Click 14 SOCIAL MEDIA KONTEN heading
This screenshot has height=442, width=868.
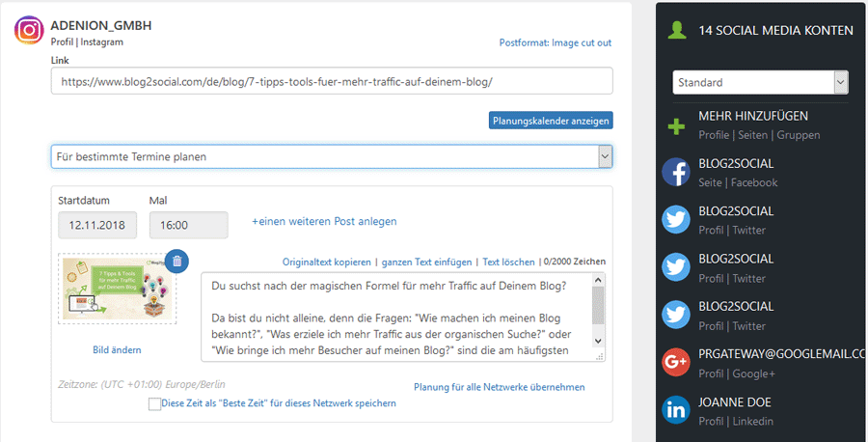pyautogui.click(x=775, y=31)
